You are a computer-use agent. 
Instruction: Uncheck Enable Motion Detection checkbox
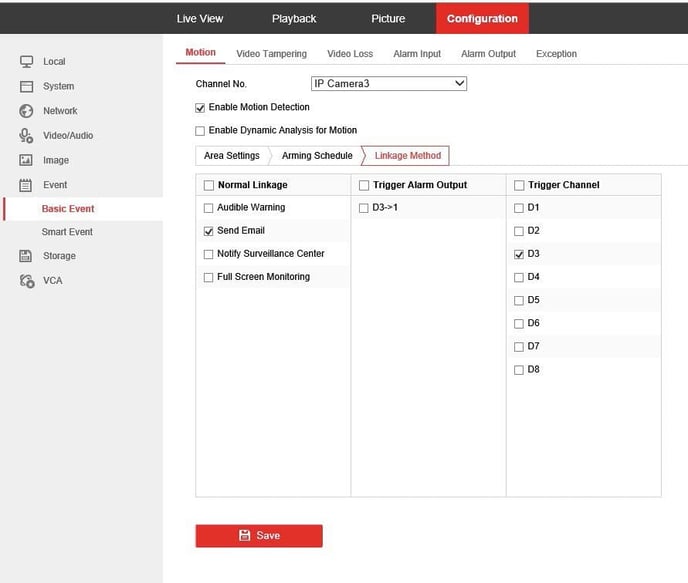[x=200, y=108]
